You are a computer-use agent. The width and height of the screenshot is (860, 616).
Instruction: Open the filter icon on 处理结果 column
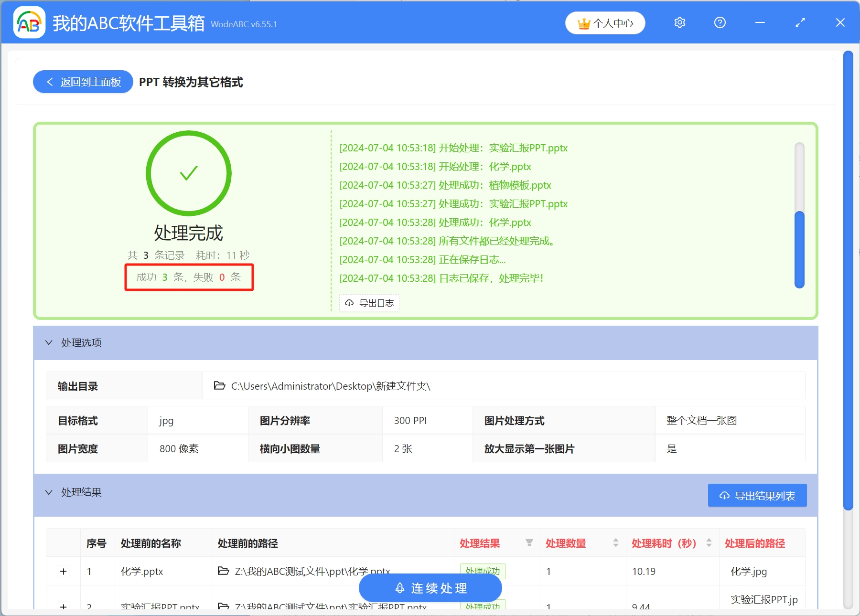coord(529,543)
